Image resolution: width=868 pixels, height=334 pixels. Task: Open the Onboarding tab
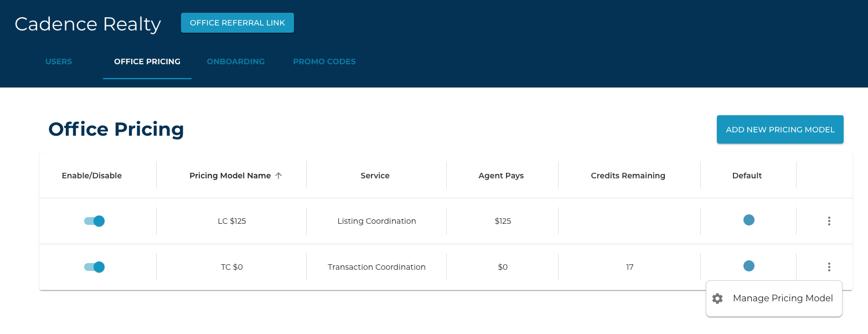236,61
